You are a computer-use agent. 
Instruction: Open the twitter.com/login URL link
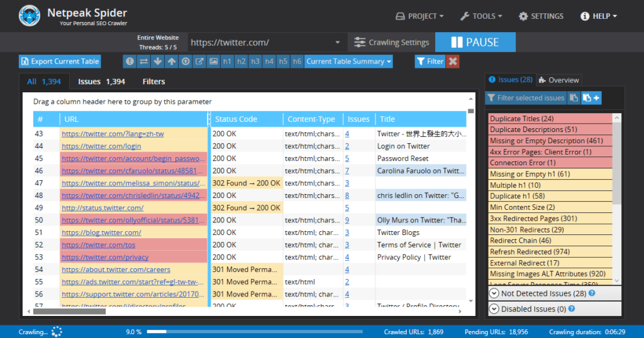(x=101, y=146)
